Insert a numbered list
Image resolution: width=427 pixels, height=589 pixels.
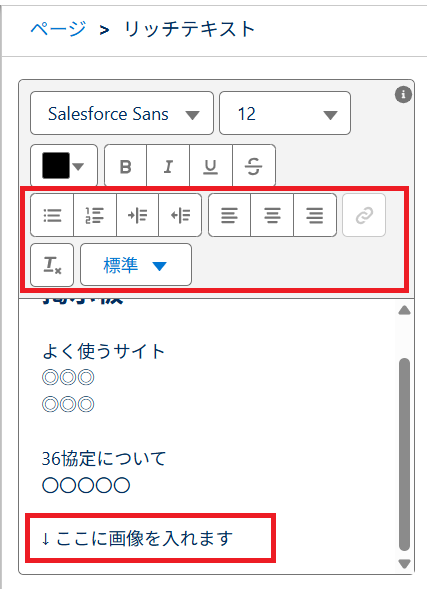(x=95, y=215)
